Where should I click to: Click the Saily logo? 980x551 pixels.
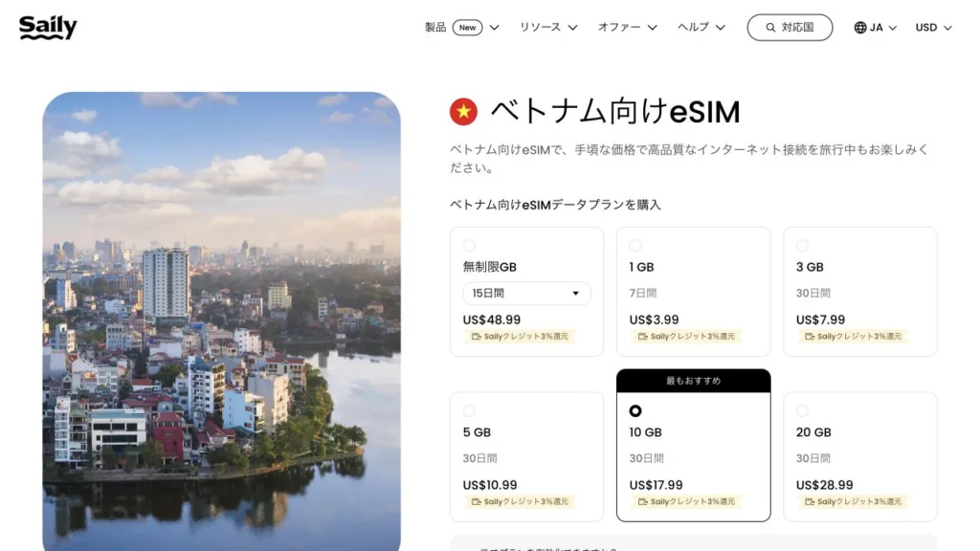(x=48, y=28)
